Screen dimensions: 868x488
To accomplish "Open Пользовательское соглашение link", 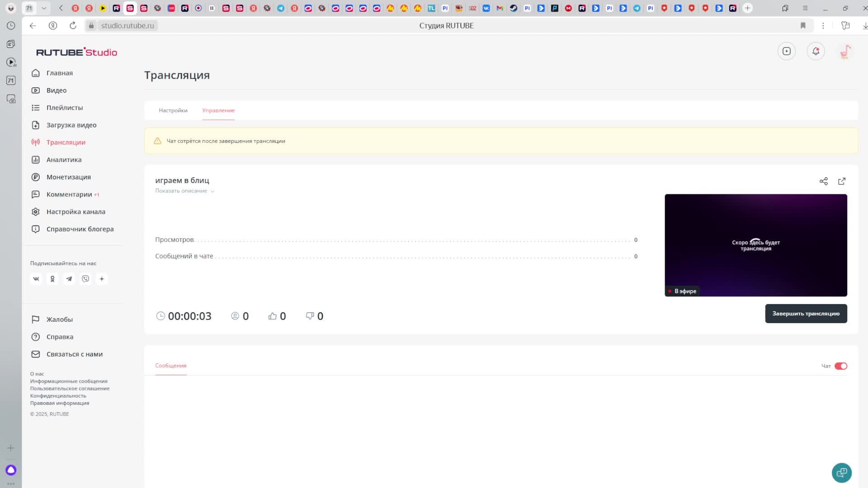I will 70,389.
